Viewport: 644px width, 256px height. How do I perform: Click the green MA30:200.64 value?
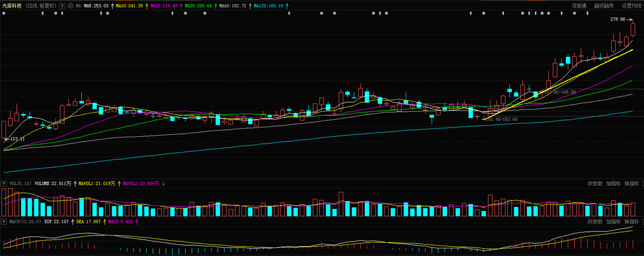coord(198,6)
